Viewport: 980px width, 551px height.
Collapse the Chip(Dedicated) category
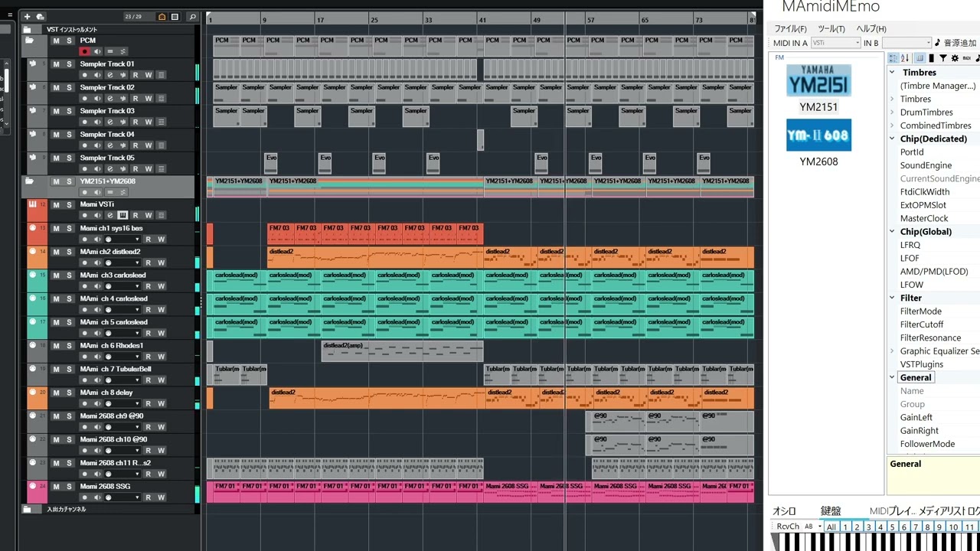point(892,139)
